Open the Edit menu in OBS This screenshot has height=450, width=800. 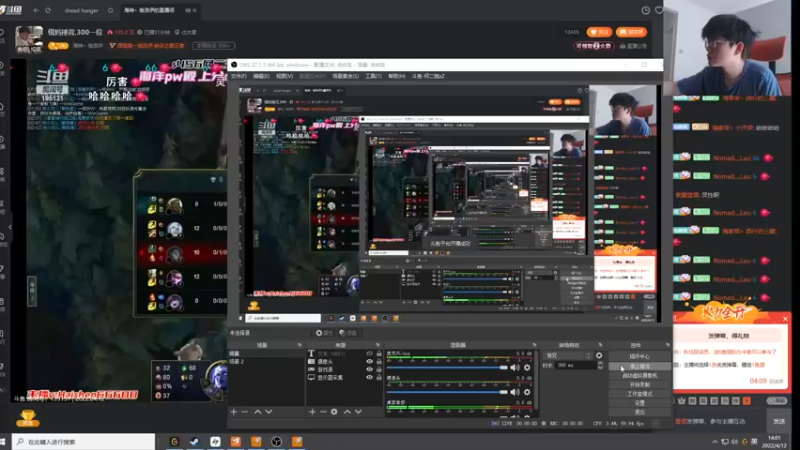point(261,76)
